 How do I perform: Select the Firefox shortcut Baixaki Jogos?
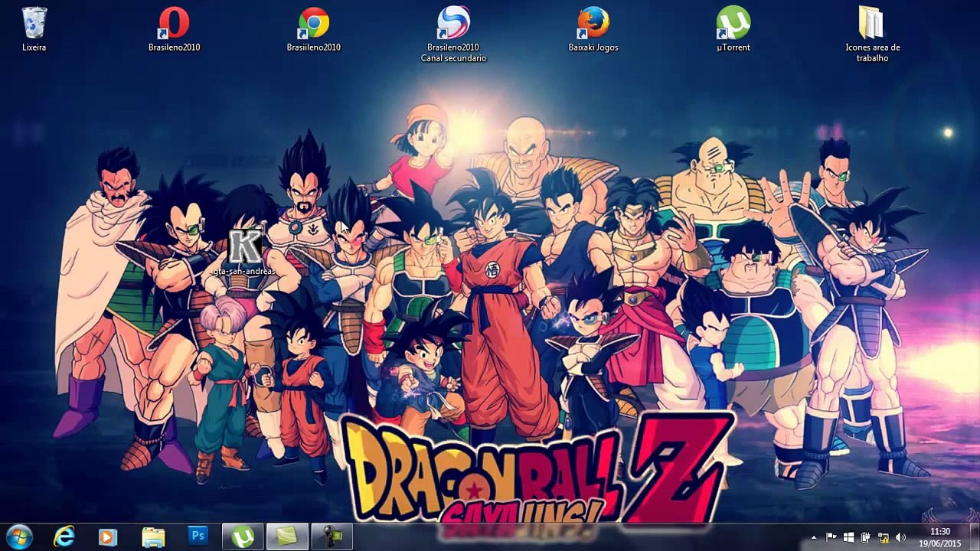pyautogui.click(x=593, y=30)
